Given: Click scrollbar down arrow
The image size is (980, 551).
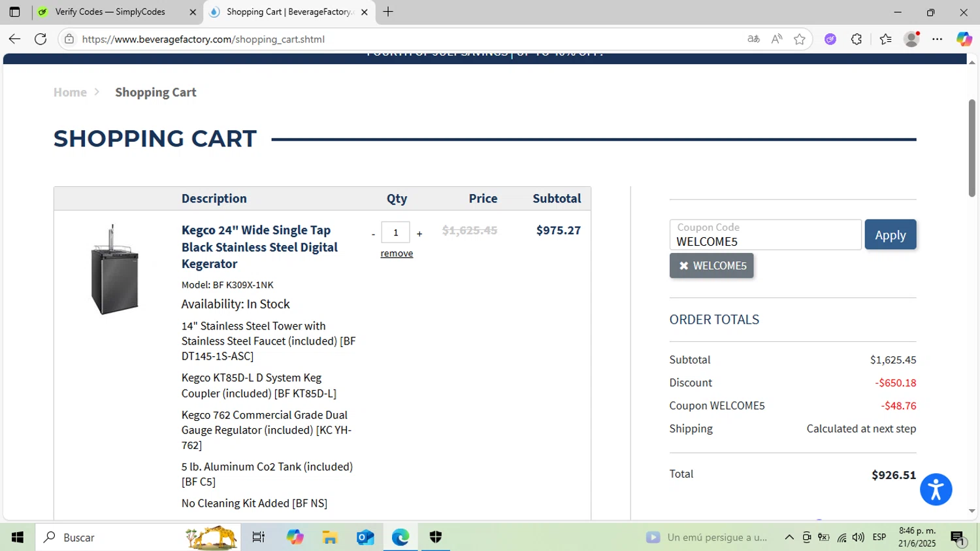Looking at the screenshot, I should [x=972, y=511].
